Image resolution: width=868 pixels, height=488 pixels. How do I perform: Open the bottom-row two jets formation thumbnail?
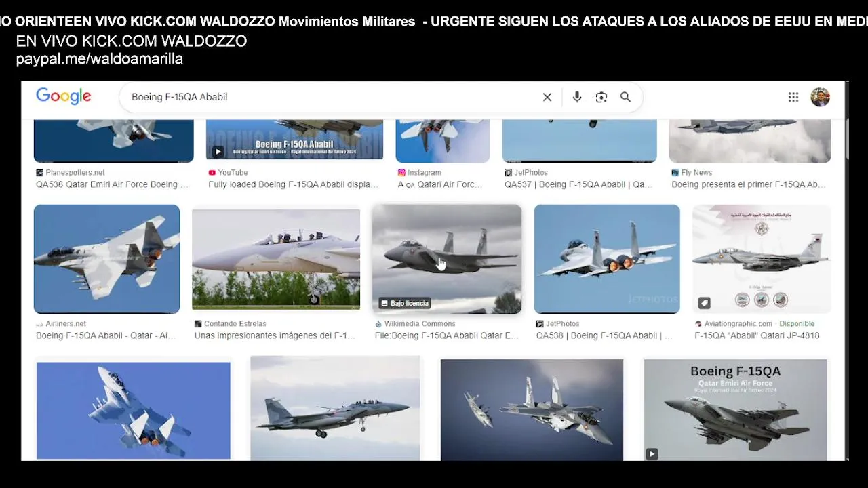click(x=532, y=410)
